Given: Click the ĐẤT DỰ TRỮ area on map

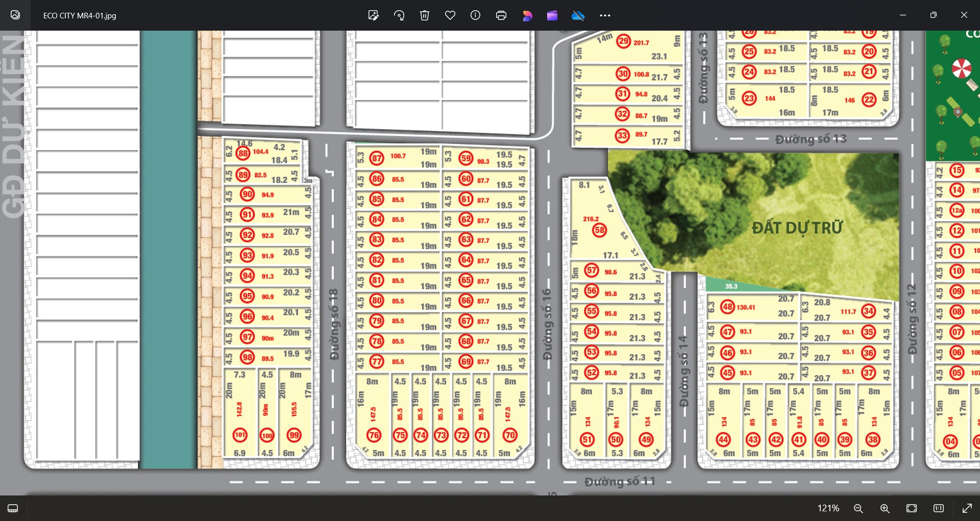Looking at the screenshot, I should point(796,228).
